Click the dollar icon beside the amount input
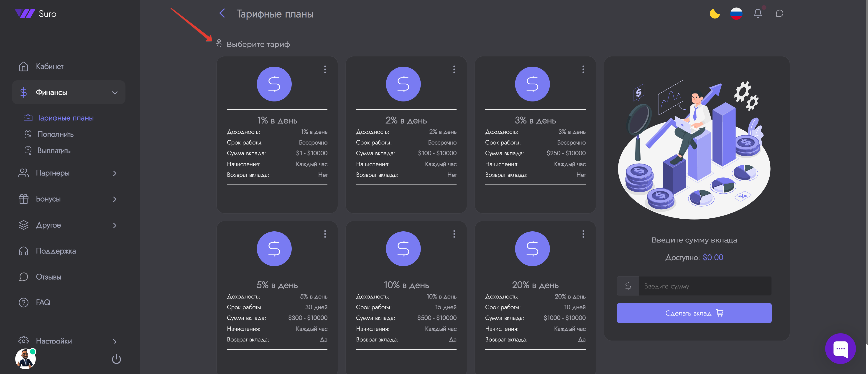Image resolution: width=868 pixels, height=374 pixels. click(628, 286)
